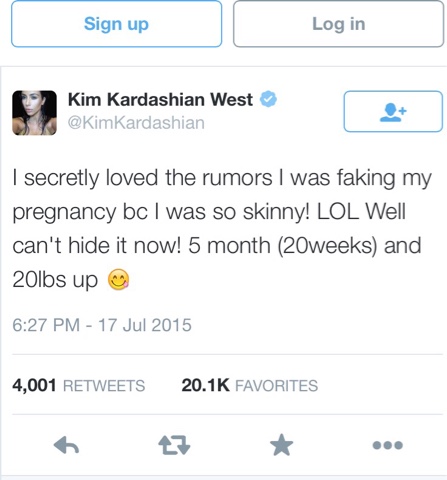447x480 pixels.
Task: Click the follow user icon button
Action: [x=393, y=111]
